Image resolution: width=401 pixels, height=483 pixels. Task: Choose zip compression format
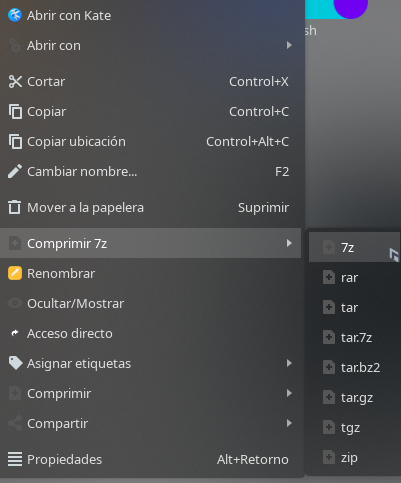click(354, 457)
